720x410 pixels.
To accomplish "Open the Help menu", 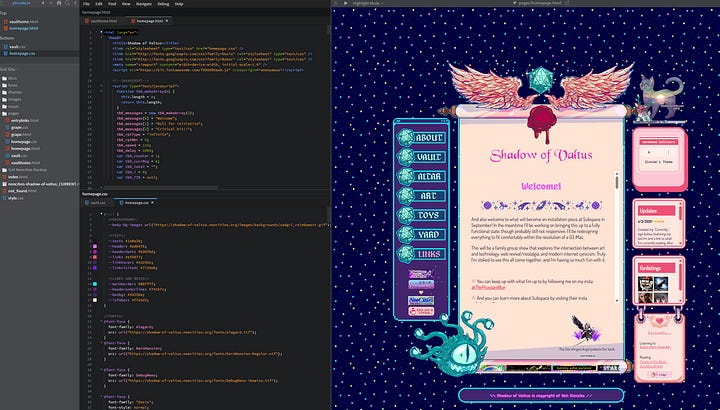I will (x=179, y=4).
